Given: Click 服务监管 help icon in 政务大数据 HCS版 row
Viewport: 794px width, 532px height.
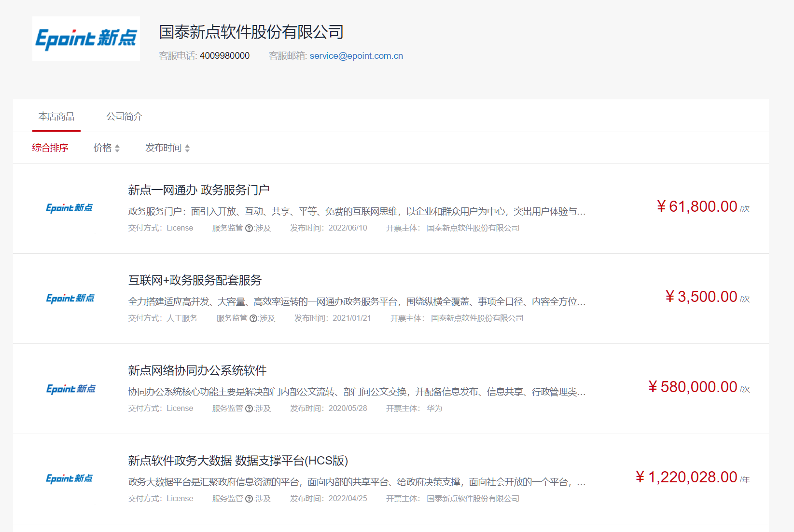Looking at the screenshot, I should 249,499.
